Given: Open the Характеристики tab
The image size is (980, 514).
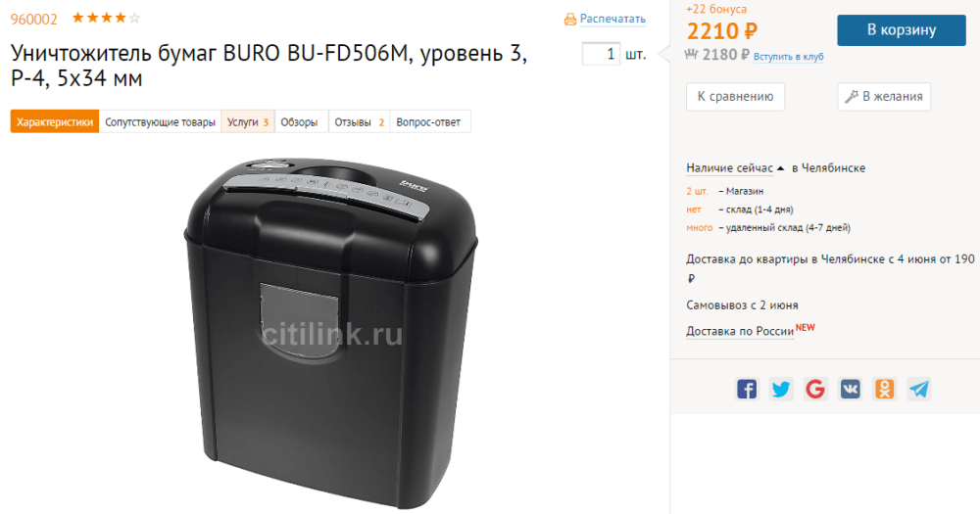Looking at the screenshot, I should (x=55, y=121).
